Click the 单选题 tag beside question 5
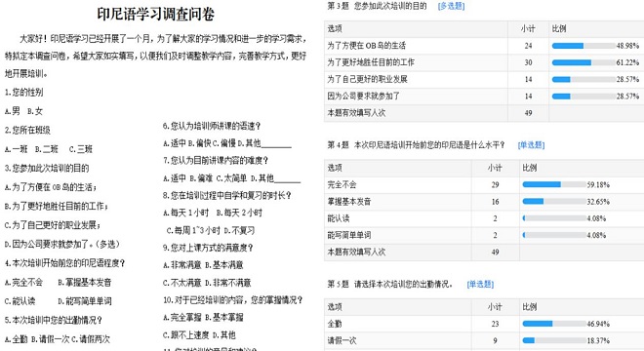The image size is (644, 351). click(480, 284)
